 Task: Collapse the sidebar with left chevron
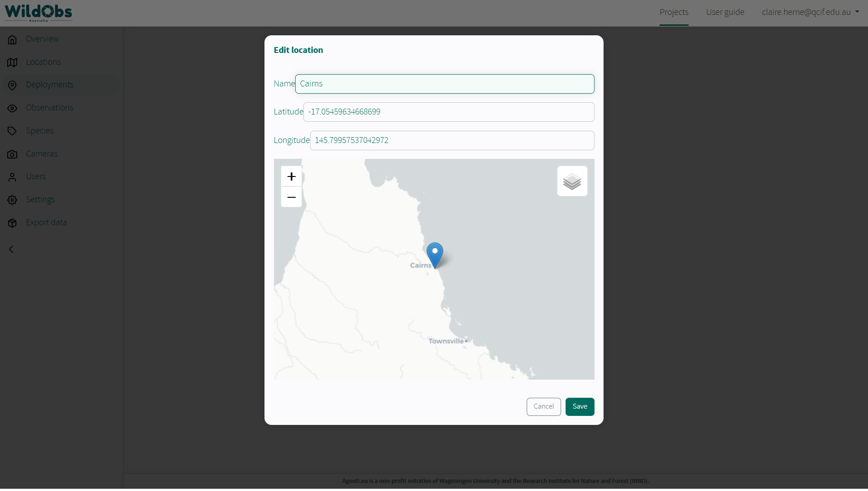pos(11,249)
